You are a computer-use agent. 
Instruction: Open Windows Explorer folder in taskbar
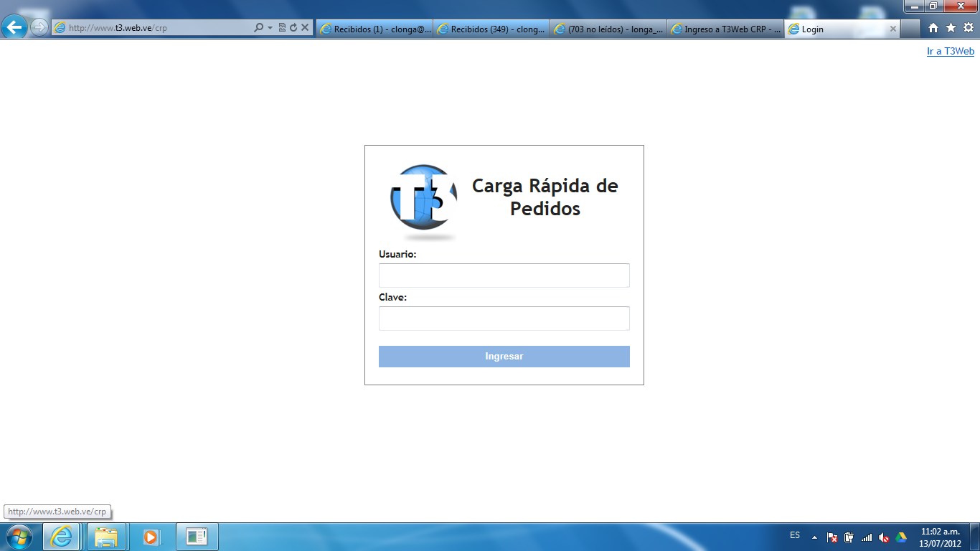(x=106, y=537)
